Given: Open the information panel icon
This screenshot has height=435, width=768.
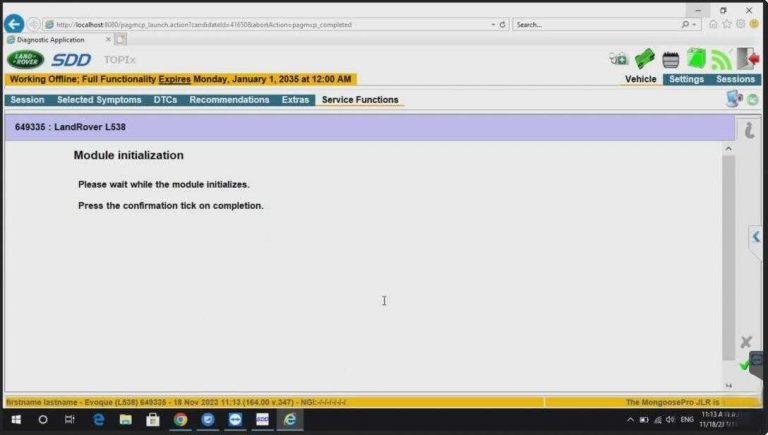Looking at the screenshot, I should click(746, 130).
